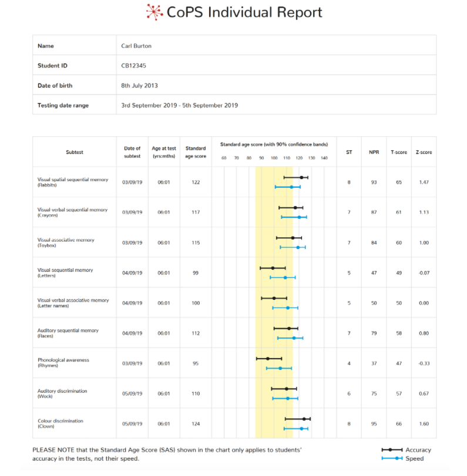The image size is (467, 476).
Task: Click the Date of subtest column header
Action: (132, 152)
